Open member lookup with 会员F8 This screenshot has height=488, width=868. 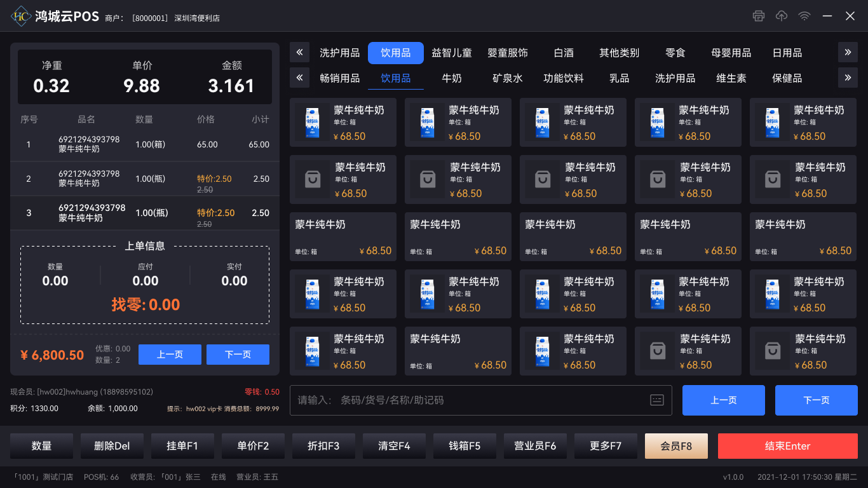pyautogui.click(x=676, y=446)
